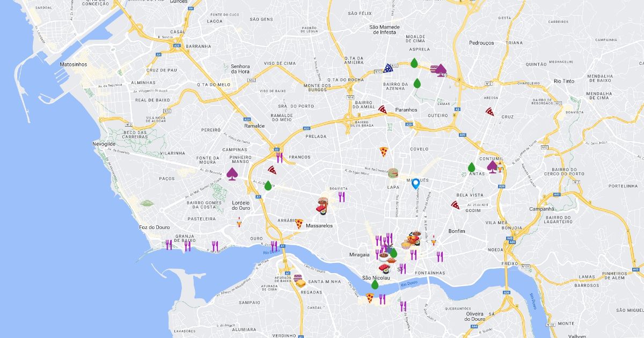Open the restaurant marker left of Granja de Baixo
The width and height of the screenshot is (644, 338).
click(169, 245)
